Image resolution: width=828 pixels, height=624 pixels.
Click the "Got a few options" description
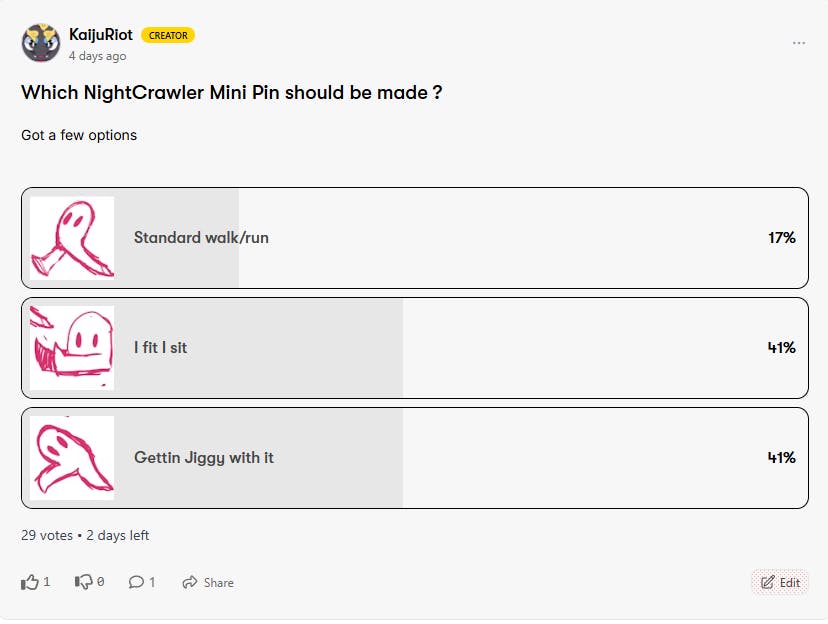click(79, 135)
